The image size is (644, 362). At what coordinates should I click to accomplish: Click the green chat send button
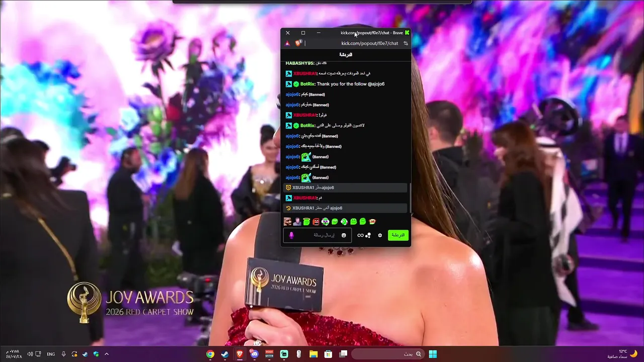click(x=398, y=235)
